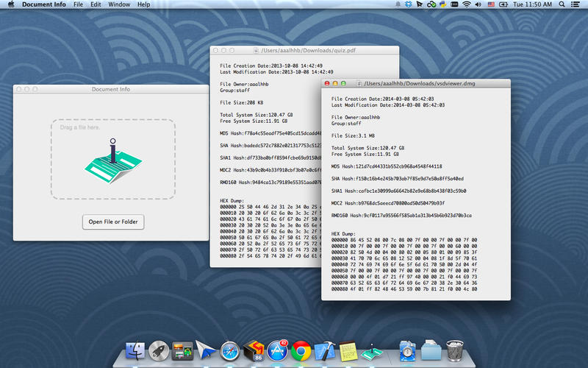
Task: Open the Wi-Fi status menu
Action: click(x=467, y=4)
